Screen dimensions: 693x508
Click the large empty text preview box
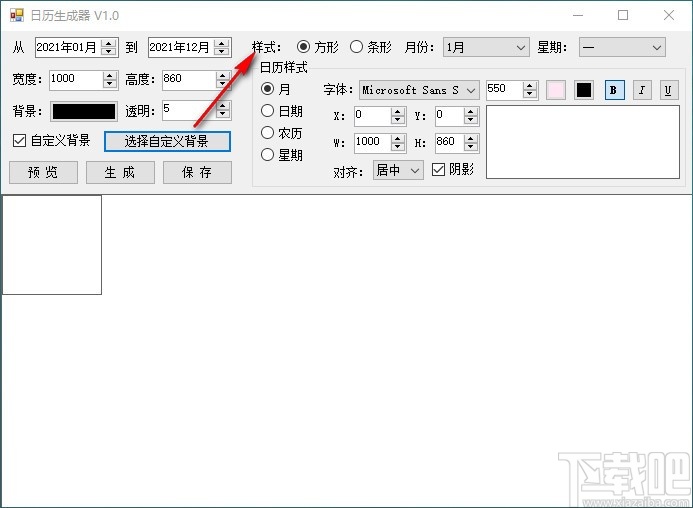click(x=583, y=142)
